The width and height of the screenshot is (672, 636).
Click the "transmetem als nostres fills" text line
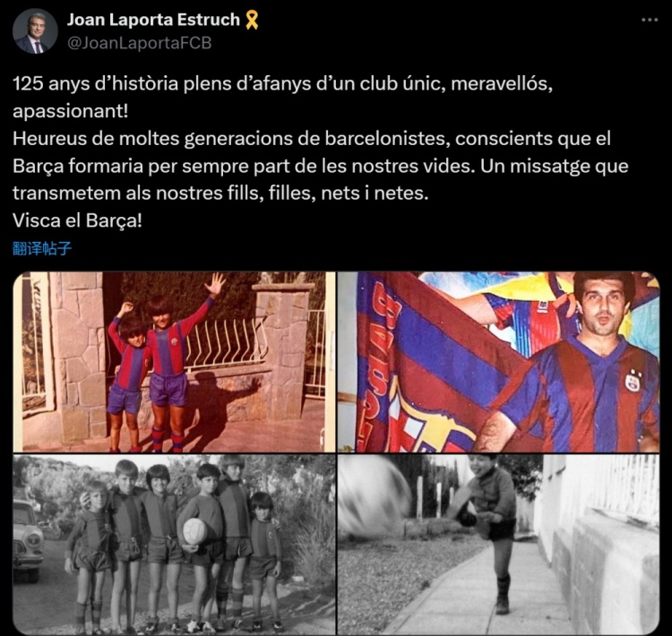[220, 193]
